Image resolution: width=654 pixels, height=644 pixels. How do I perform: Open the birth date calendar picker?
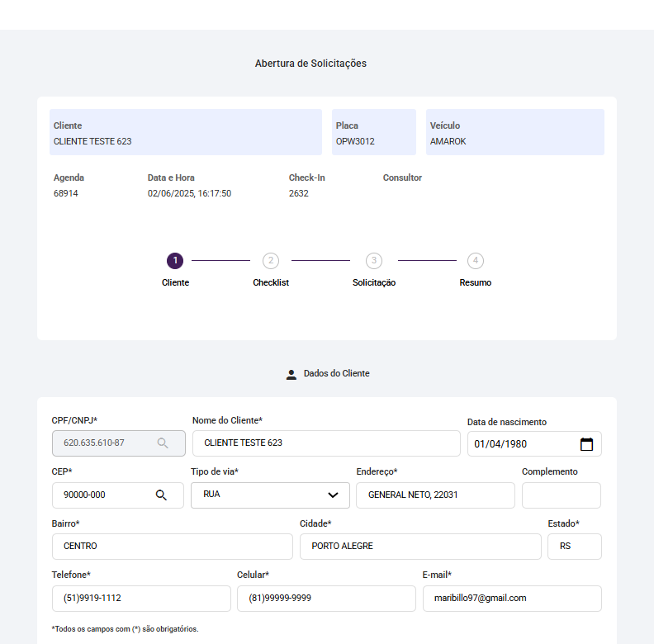point(586,444)
